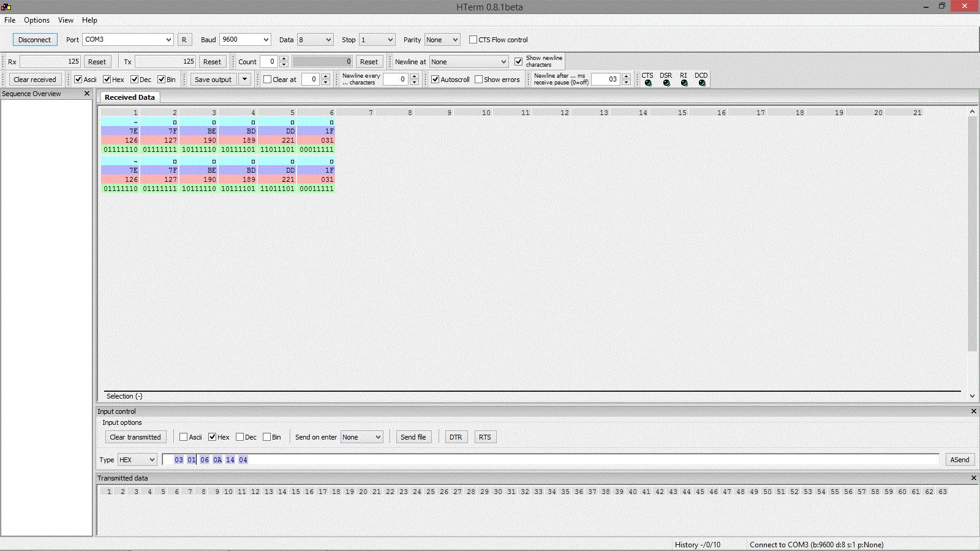Click the Disconnect button
The width and height of the screenshot is (980, 551).
click(x=34, y=40)
